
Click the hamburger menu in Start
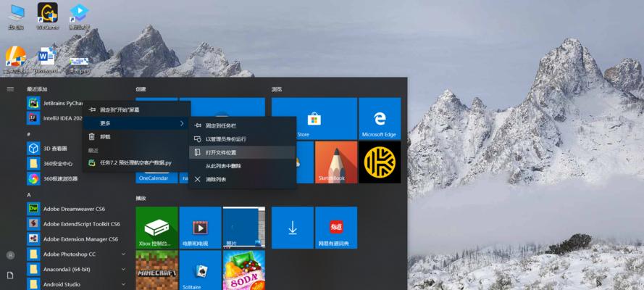[x=10, y=89]
